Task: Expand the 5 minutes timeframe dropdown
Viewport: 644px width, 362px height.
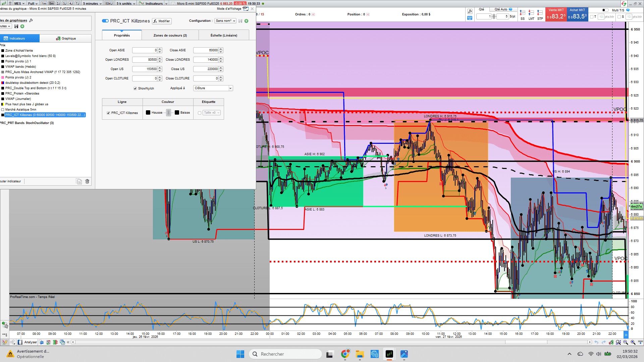Action: 92,3
